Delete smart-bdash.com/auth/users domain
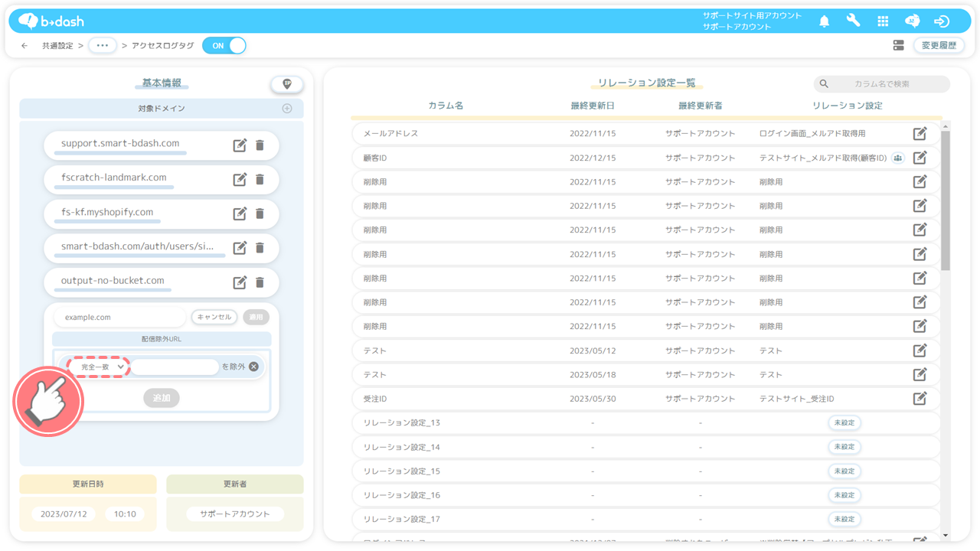This screenshot has width=980, height=551. (260, 248)
